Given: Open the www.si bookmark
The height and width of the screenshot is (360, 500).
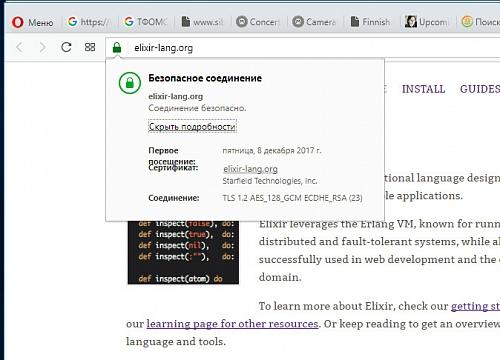Looking at the screenshot, I should 202,22.
